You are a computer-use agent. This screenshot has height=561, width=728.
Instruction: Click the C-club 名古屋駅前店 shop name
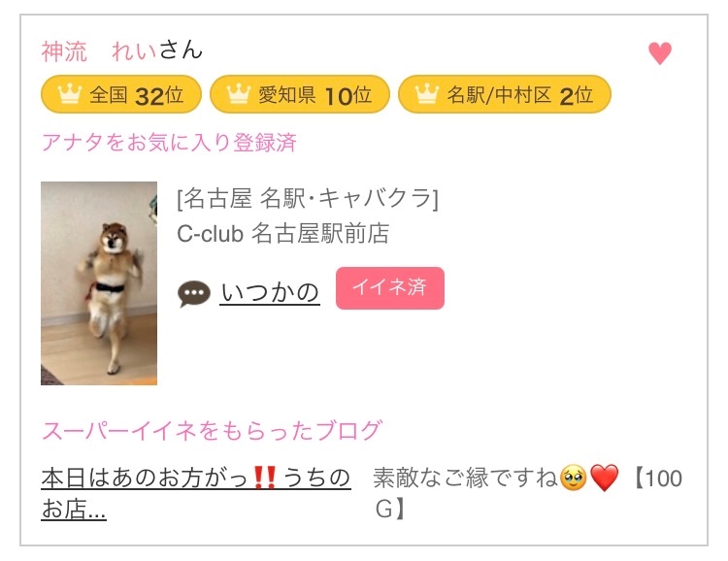[x=283, y=234]
